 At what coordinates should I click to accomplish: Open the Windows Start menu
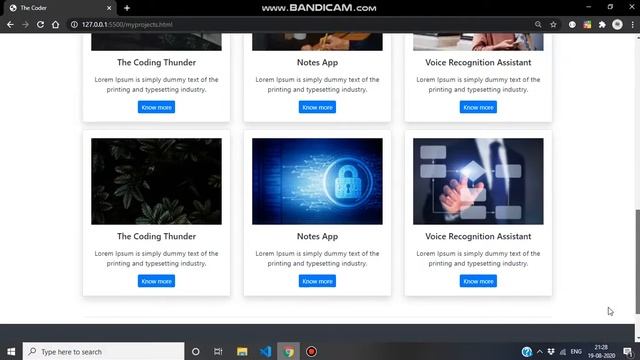click(x=11, y=351)
